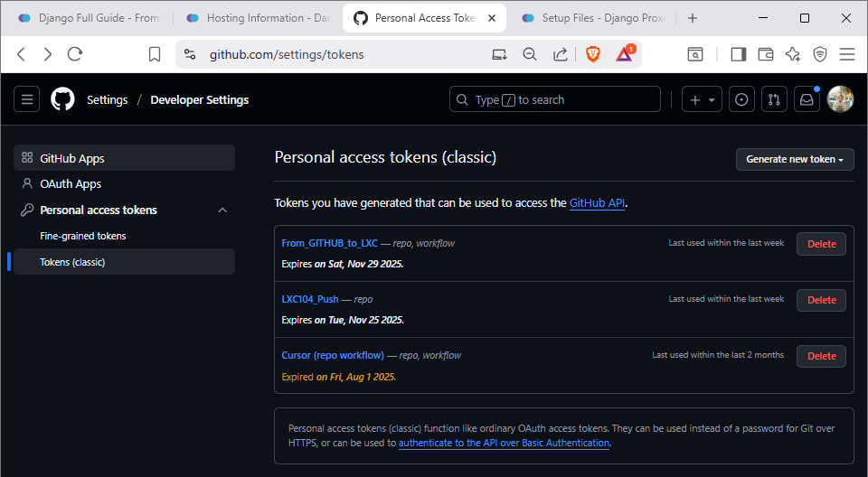The image size is (868, 477).
Task: Click the browser forward arrow
Action: tap(48, 54)
